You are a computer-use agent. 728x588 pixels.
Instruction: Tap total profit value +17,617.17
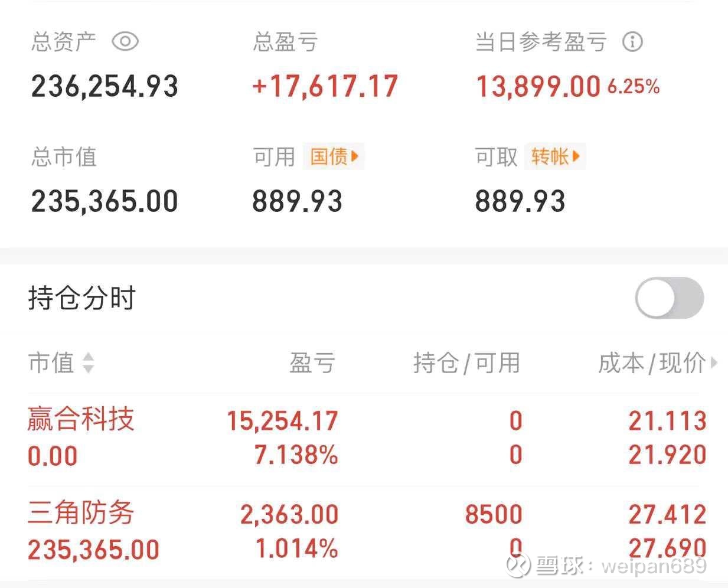(325, 86)
